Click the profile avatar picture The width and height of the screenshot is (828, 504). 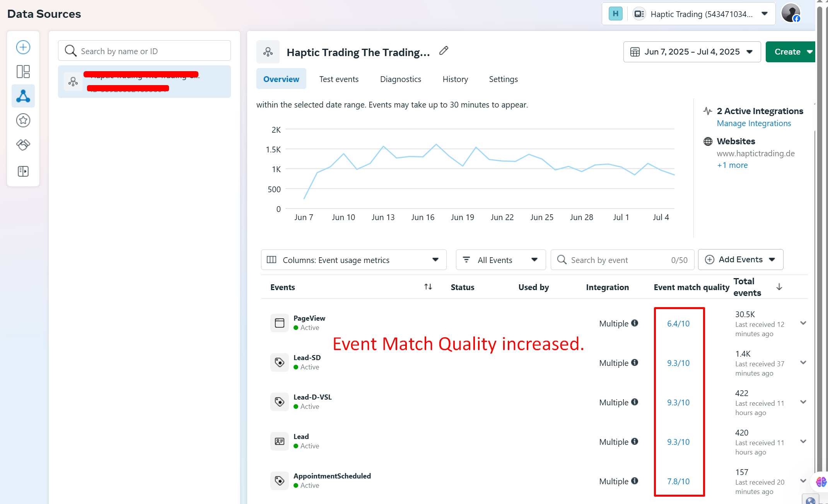[x=791, y=14]
